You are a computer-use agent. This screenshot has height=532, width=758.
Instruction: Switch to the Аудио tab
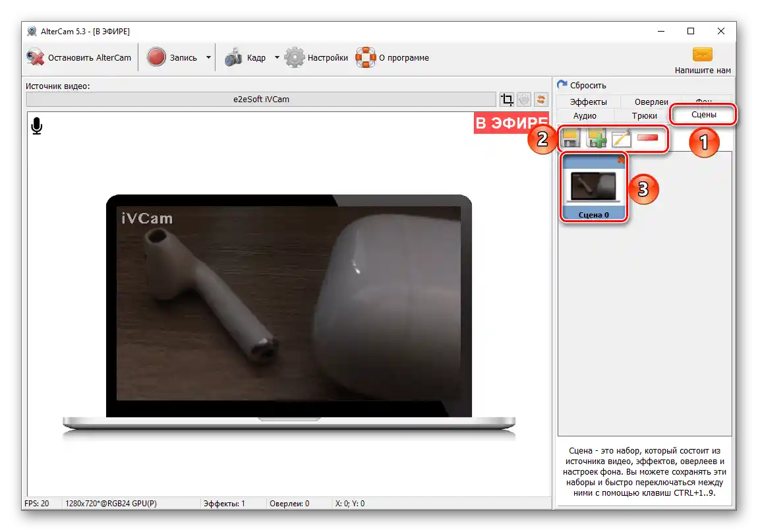point(585,115)
